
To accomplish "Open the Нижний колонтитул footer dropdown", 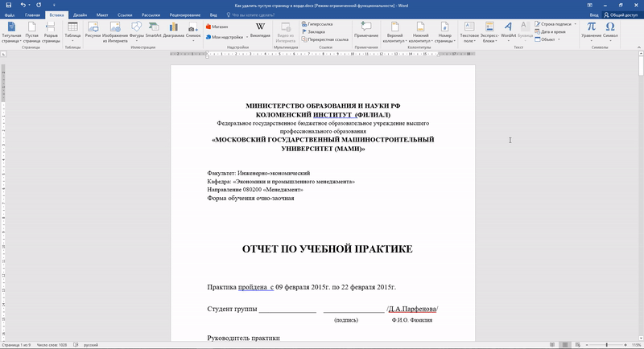I will [420, 33].
